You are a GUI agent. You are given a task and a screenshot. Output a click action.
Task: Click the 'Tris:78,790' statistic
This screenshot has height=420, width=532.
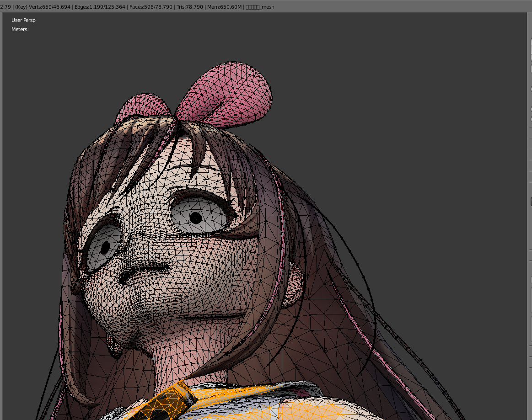pyautogui.click(x=190, y=7)
